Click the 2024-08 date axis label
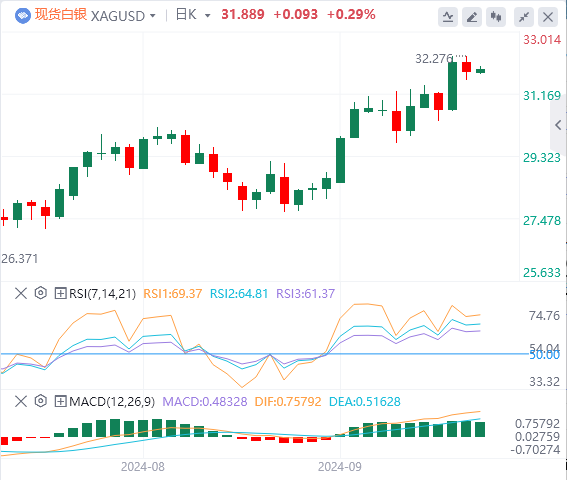 143,467
